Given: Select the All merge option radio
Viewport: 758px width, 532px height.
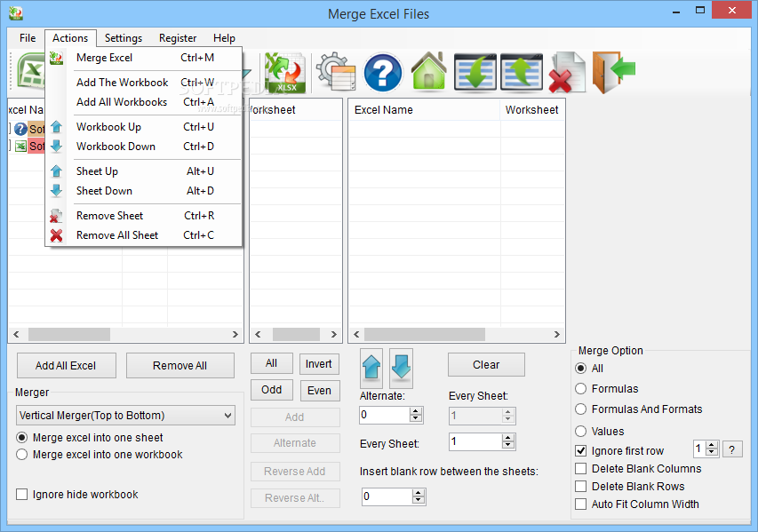Looking at the screenshot, I should (581, 369).
